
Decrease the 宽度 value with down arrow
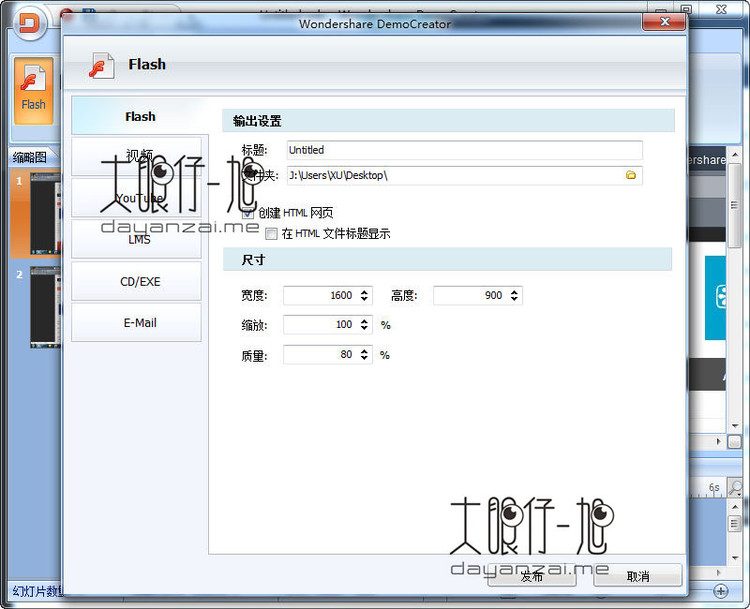364,299
